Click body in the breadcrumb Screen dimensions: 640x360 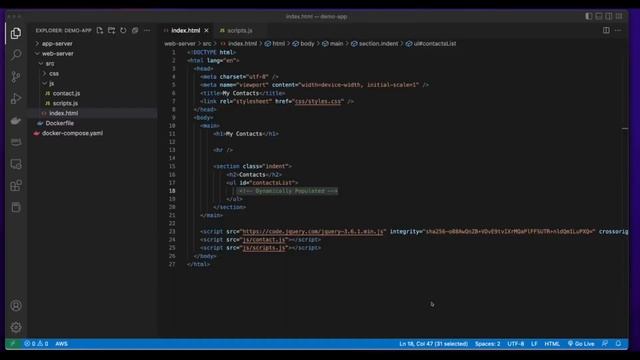[x=307, y=44]
